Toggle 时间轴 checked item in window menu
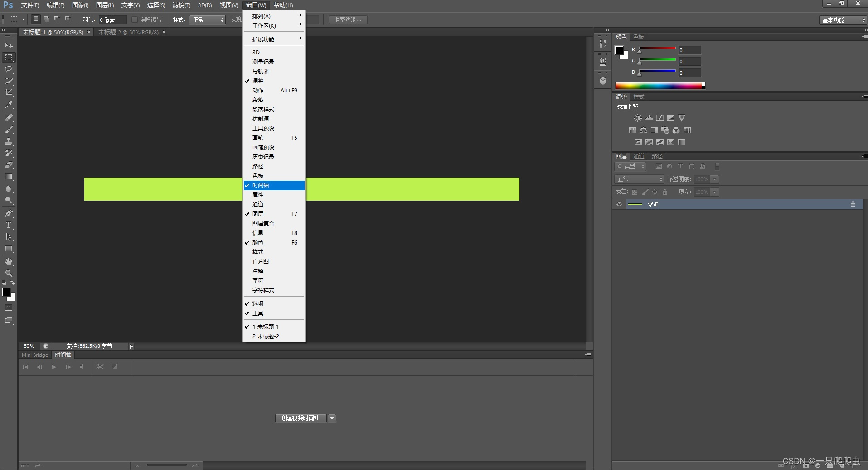Image resolution: width=868 pixels, height=470 pixels. click(x=274, y=185)
